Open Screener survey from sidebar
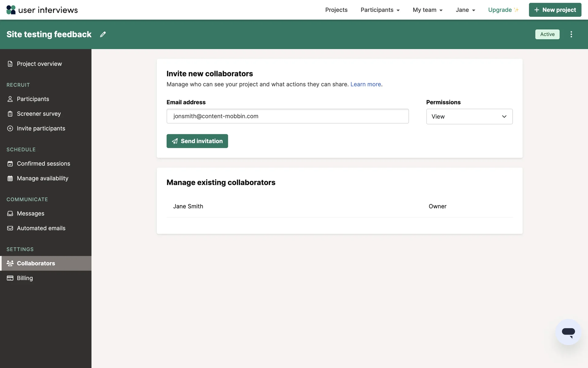588x368 pixels. (39, 114)
